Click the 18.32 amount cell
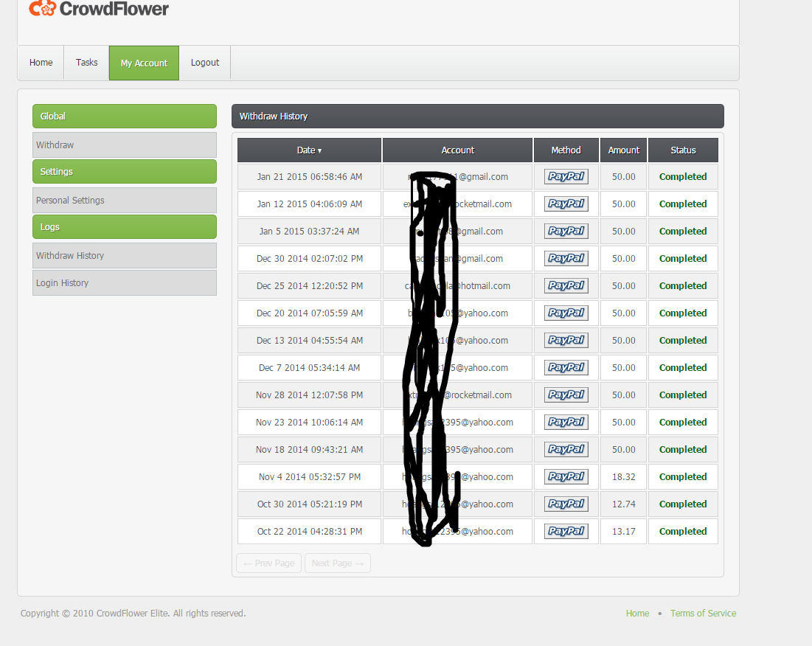Screen dimensions: 812x646 click(x=623, y=476)
